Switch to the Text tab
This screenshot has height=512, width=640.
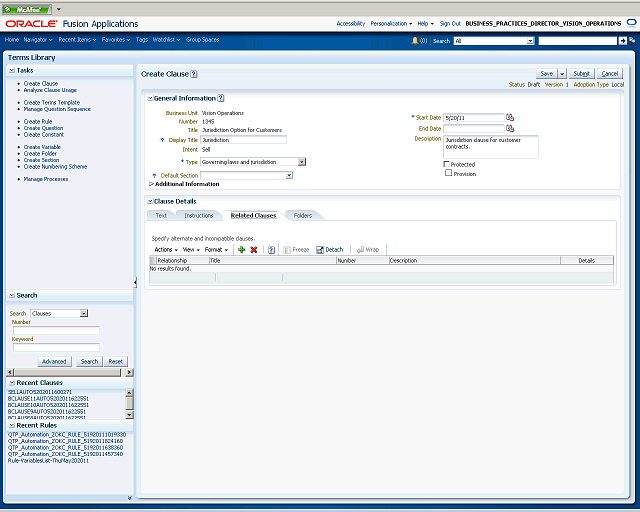point(161,215)
